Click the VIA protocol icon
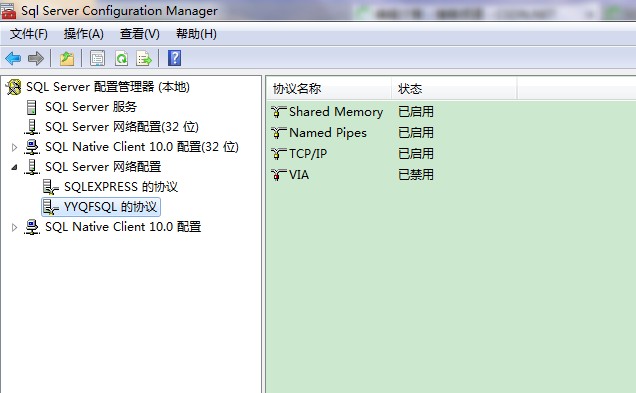 279,174
